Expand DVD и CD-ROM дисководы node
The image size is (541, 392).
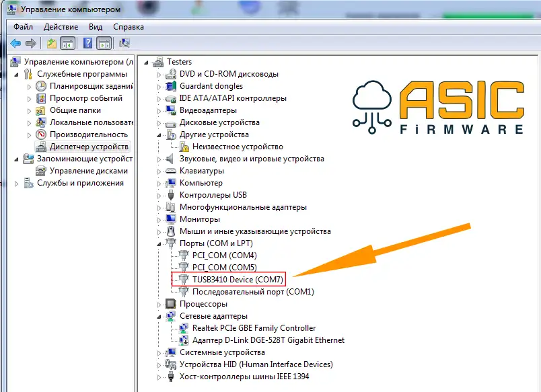[x=159, y=75]
